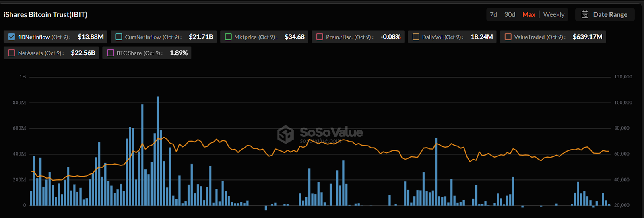644x218 pixels.
Task: Click the 1B left axis label
Action: point(23,77)
